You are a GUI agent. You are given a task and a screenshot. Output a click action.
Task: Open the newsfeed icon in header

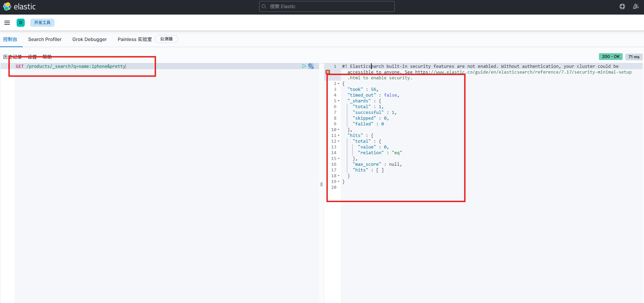[636, 6]
